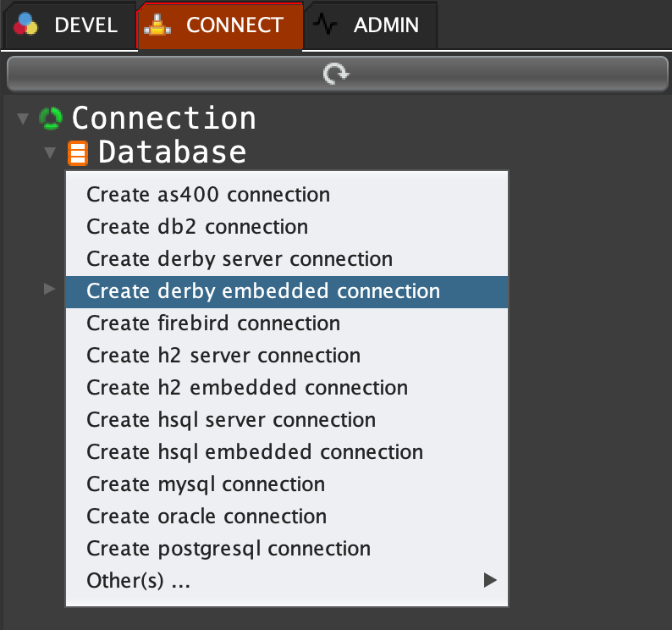Choose Create db2 connection
The image size is (672, 630).
click(x=197, y=227)
